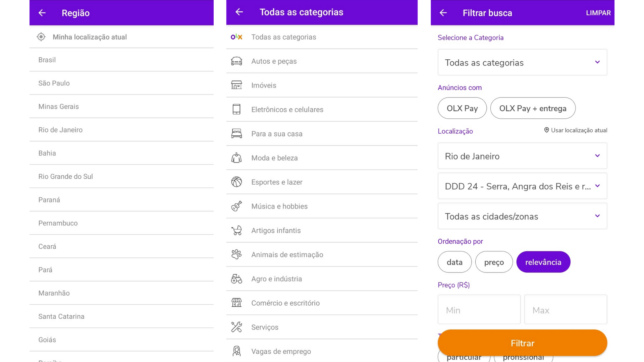Toggle the OLX Pay + entrega filter
The image size is (644, 362).
click(x=533, y=108)
